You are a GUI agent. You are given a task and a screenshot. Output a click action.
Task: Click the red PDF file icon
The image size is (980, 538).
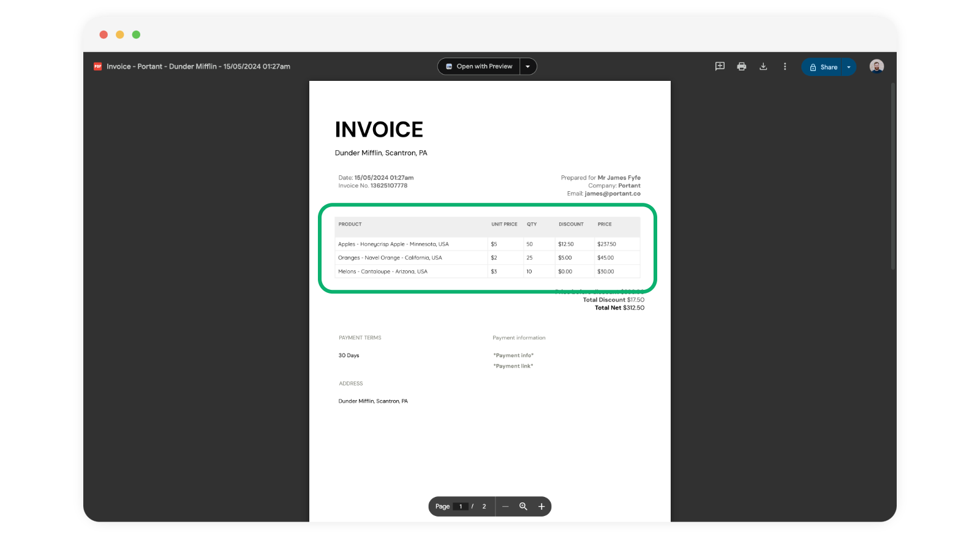coord(97,66)
